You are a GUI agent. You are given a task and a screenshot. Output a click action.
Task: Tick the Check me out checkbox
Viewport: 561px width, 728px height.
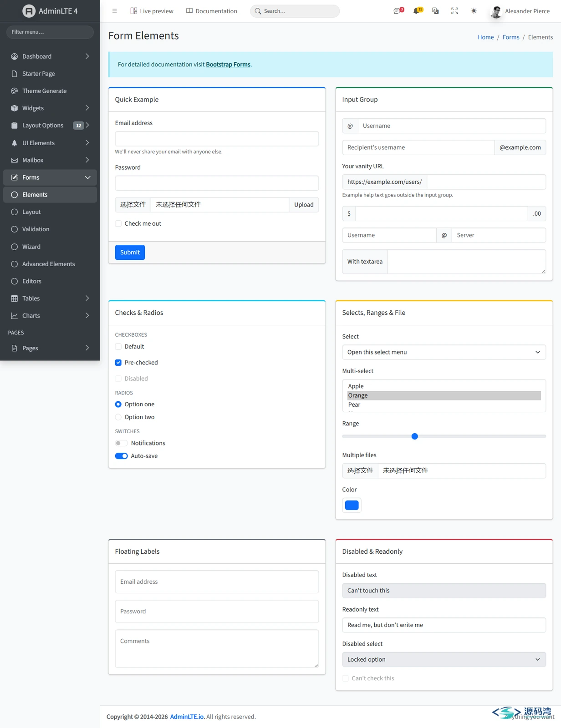pyautogui.click(x=118, y=223)
